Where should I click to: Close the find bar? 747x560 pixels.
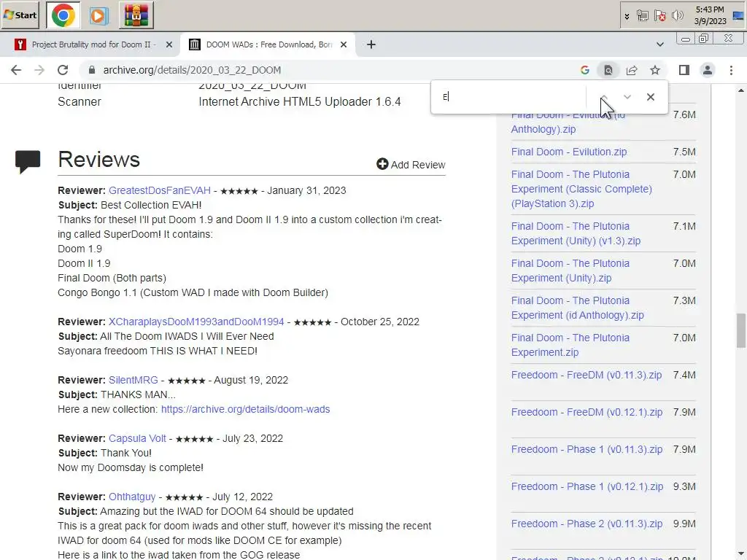pos(651,97)
